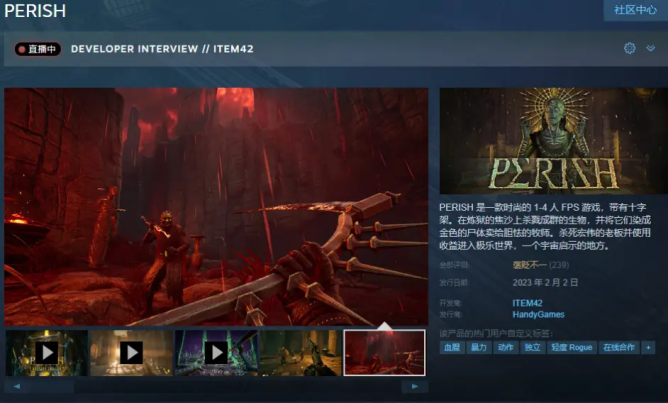Select the fourth screenshot thumbnail of temple fight
This screenshot has width=668, height=403.
(x=301, y=353)
